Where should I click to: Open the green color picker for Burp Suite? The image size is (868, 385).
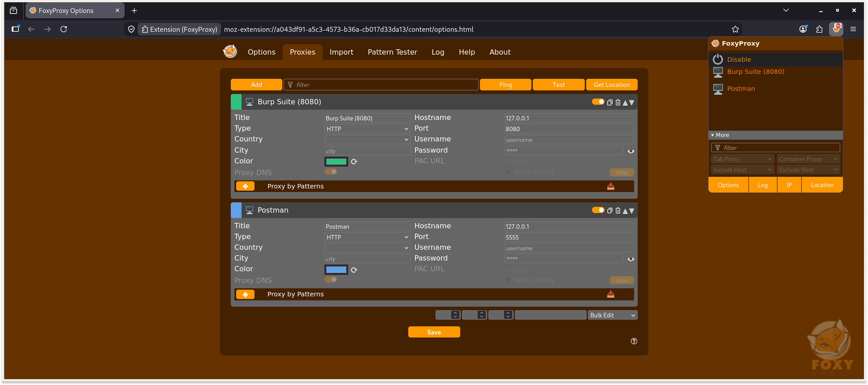point(336,162)
